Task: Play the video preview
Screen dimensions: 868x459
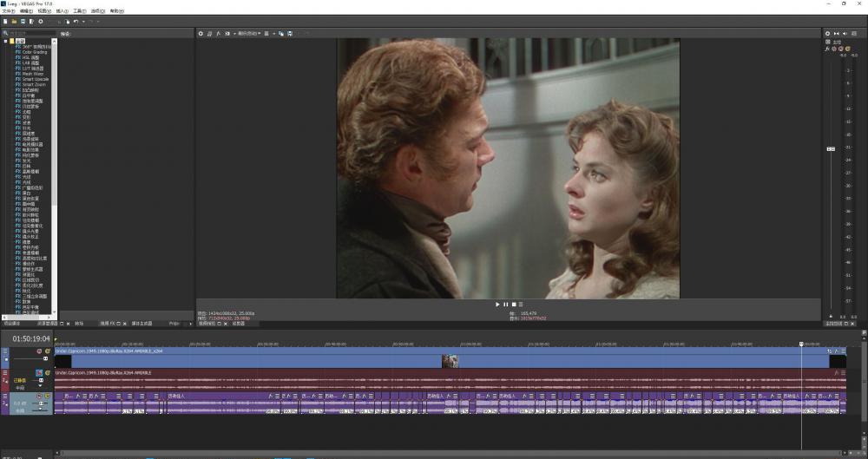Action: click(497, 305)
